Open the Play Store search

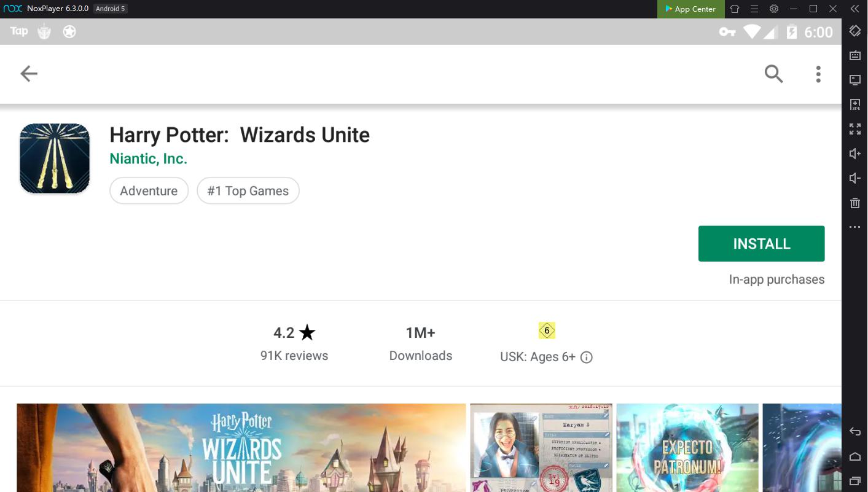tap(773, 74)
